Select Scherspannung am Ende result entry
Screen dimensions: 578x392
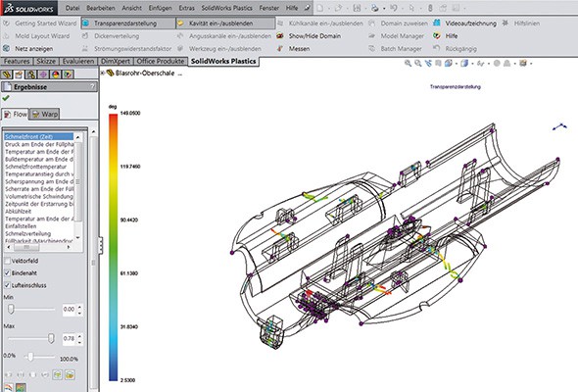click(x=39, y=181)
